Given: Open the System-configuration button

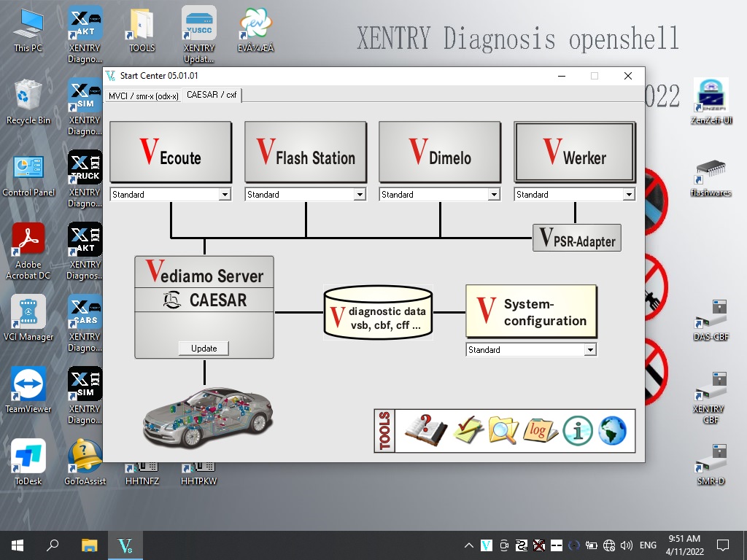Looking at the screenshot, I should 531,311.
